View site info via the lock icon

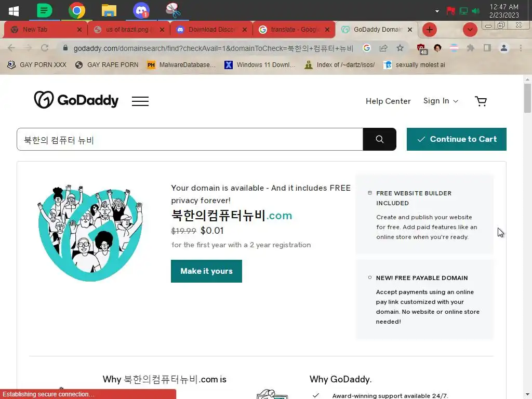tap(65, 48)
